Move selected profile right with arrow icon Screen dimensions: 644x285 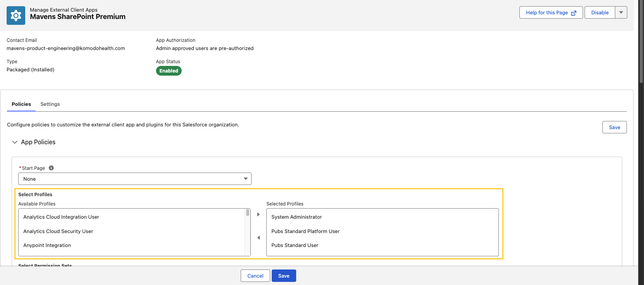click(x=259, y=214)
